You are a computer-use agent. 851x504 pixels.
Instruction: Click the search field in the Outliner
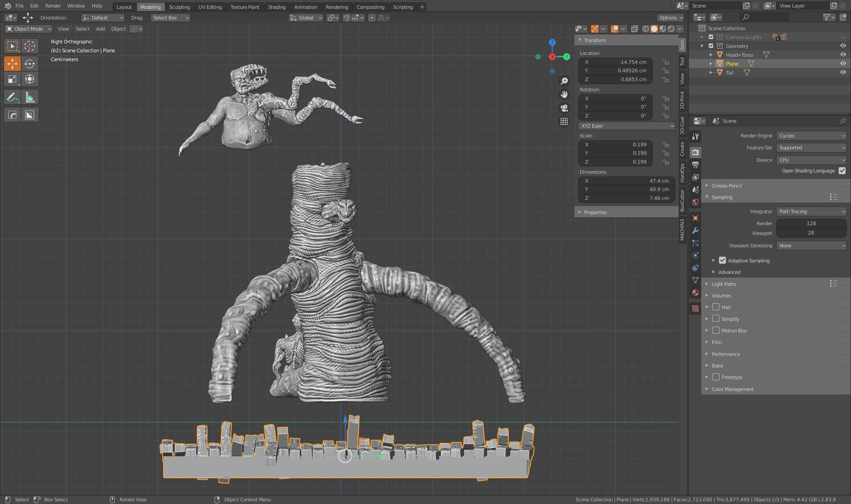click(765, 17)
